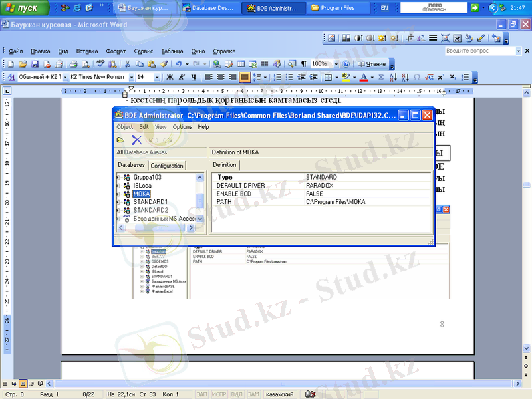This screenshot has height=399, width=532.
Task: Open the font color dropdown arrow
Action: click(372, 77)
